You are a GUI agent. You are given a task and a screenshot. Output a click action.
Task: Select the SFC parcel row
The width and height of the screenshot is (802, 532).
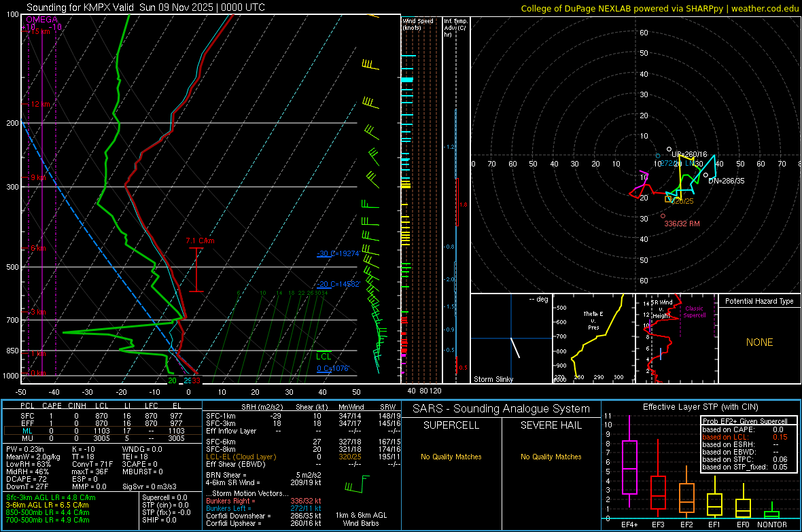102,416
